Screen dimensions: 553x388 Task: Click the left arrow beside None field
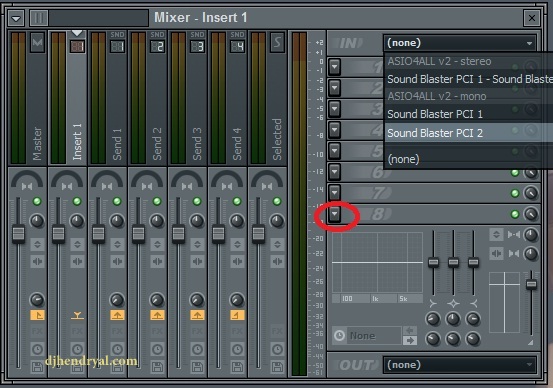click(x=409, y=330)
